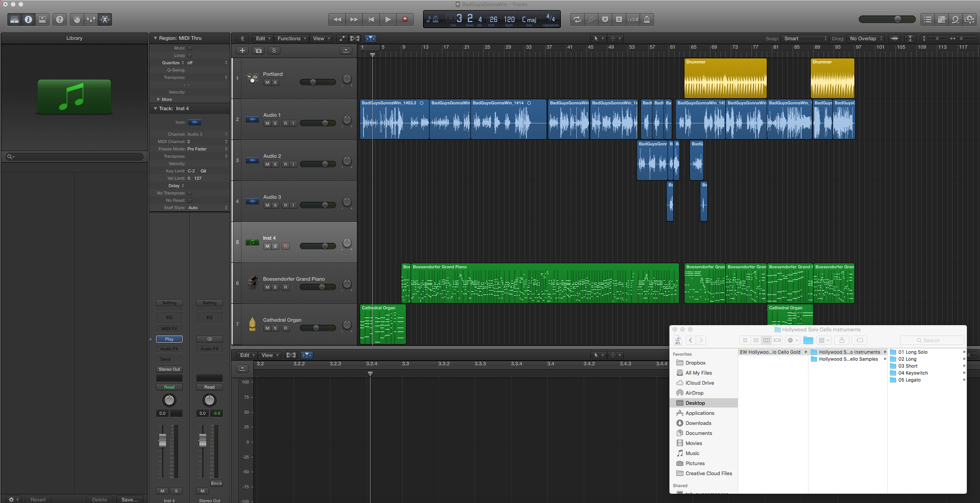
Task: Toggle the Inspector info button
Action: (x=29, y=19)
